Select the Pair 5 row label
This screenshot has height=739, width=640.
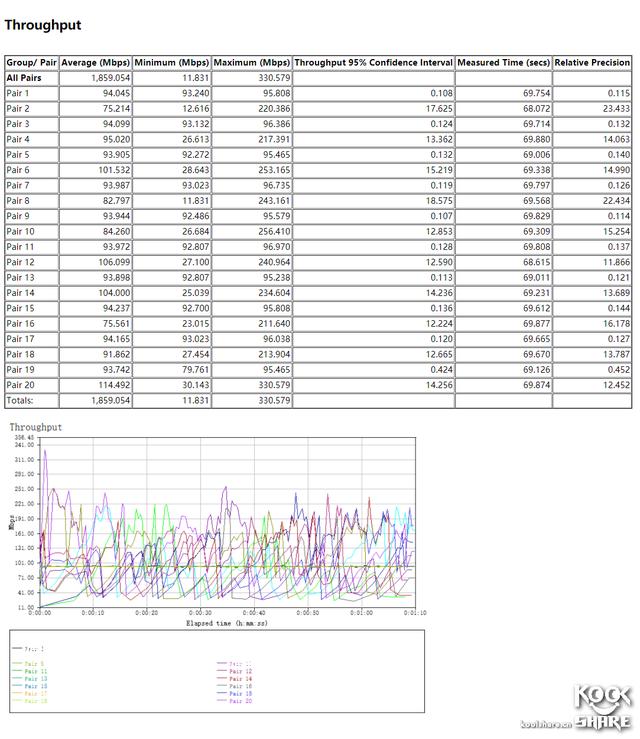coord(17,155)
